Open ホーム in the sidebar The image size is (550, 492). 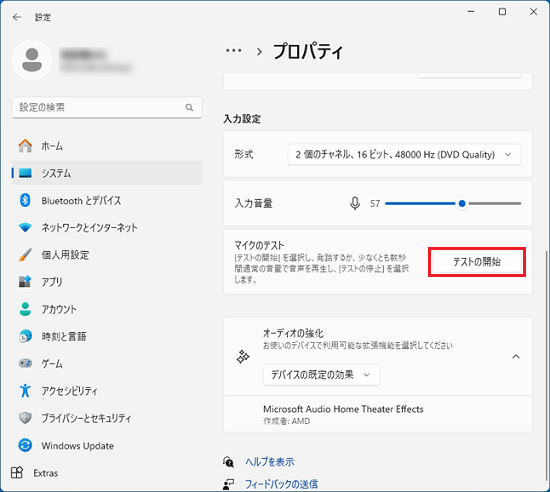pyautogui.click(x=107, y=146)
